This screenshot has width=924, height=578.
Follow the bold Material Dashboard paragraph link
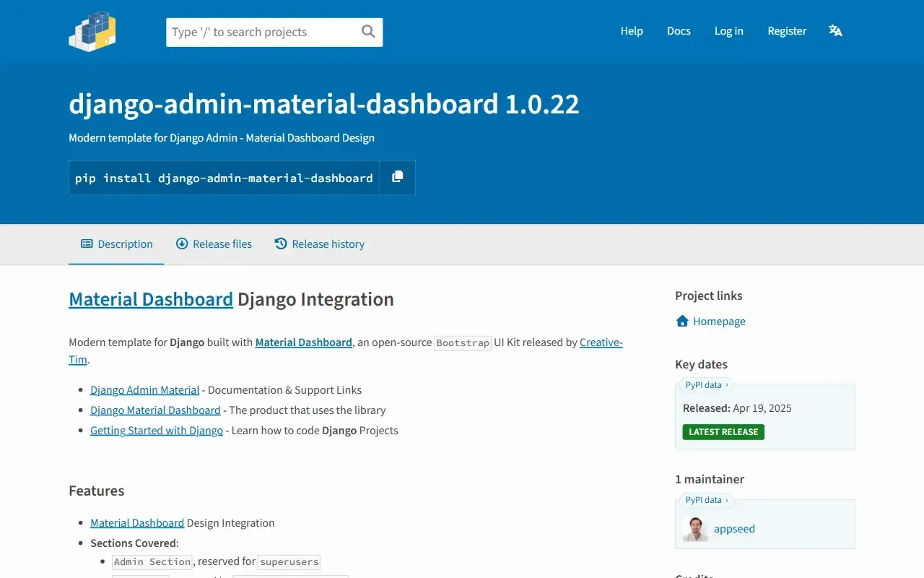pos(304,342)
